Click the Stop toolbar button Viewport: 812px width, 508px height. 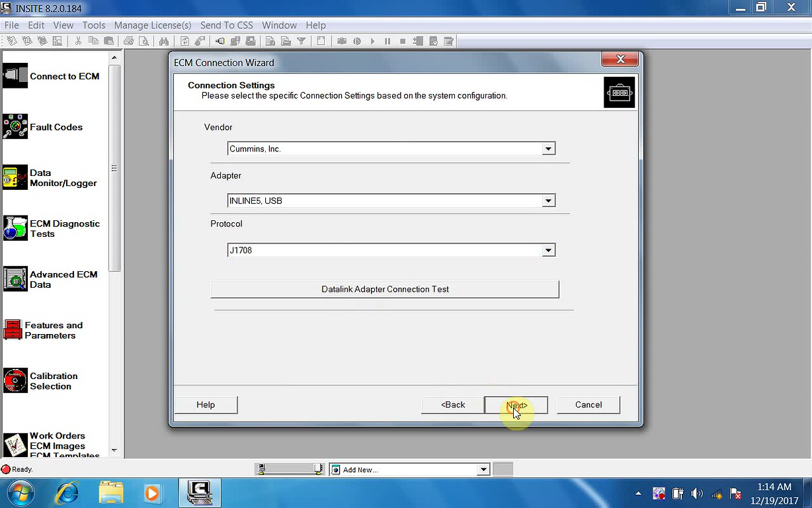[x=403, y=41]
